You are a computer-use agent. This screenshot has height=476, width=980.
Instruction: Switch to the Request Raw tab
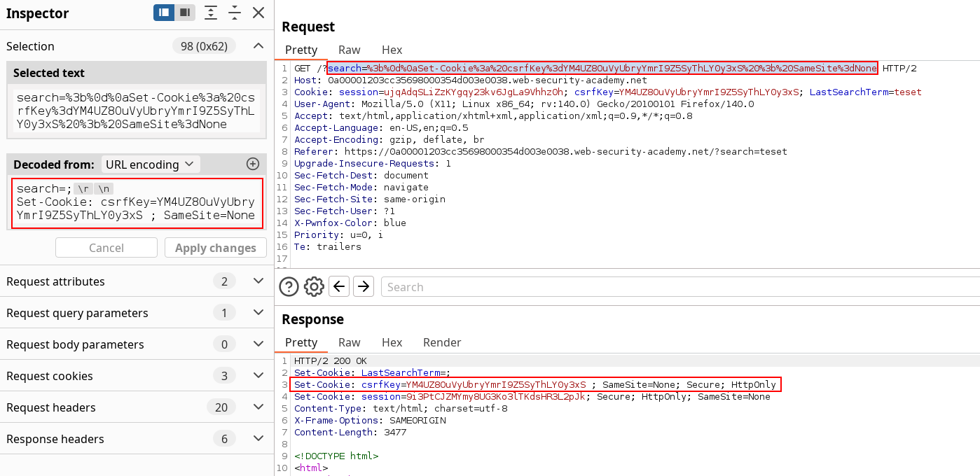(x=349, y=50)
